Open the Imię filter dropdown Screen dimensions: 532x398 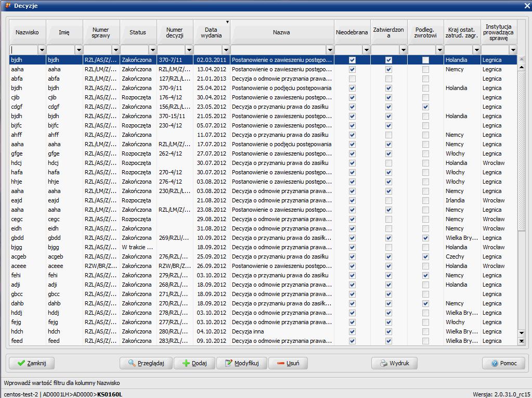[79, 49]
